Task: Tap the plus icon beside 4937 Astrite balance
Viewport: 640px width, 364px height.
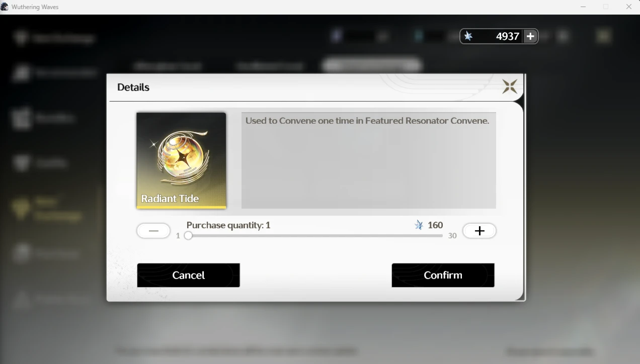Action: 530,36
